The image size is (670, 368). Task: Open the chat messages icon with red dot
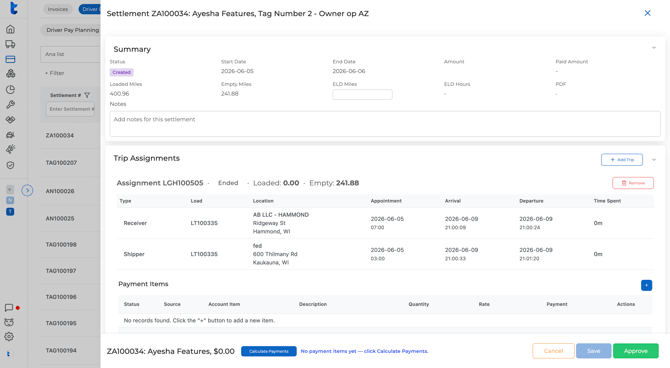point(9,308)
